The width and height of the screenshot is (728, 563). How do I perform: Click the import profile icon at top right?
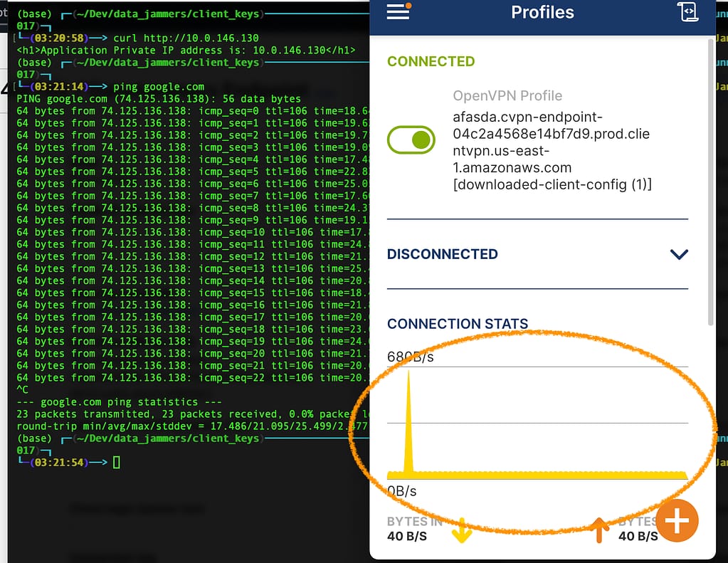click(688, 12)
